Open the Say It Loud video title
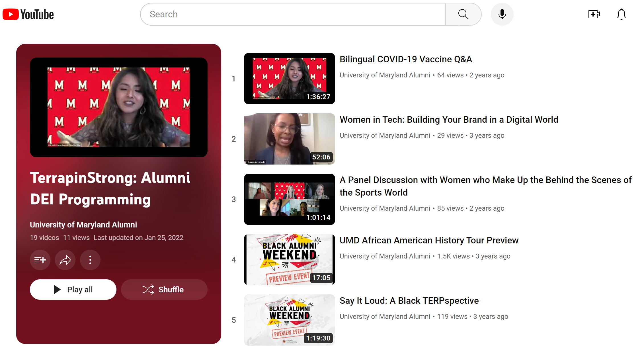 (x=409, y=301)
